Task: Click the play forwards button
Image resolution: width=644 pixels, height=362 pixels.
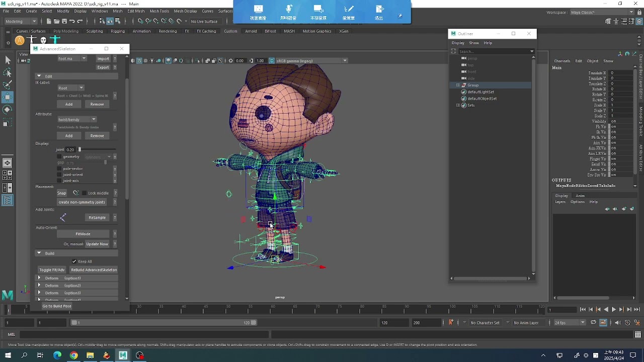Action: (613, 310)
